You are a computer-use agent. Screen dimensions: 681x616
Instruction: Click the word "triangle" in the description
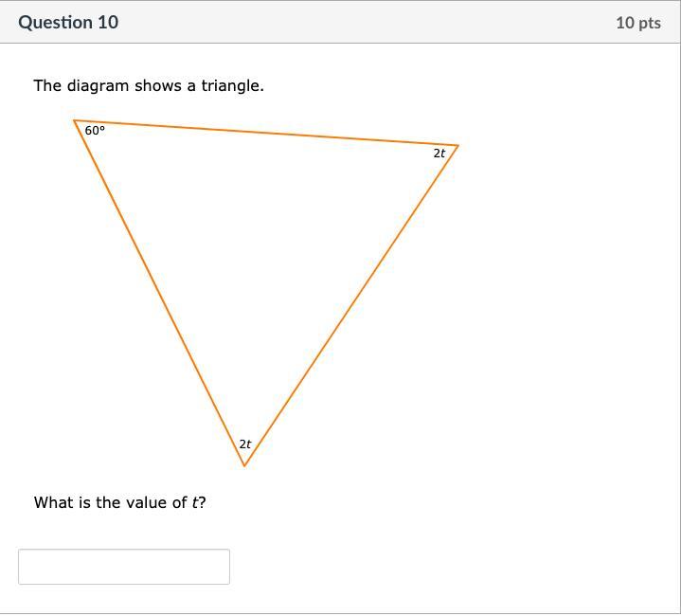click(x=231, y=85)
